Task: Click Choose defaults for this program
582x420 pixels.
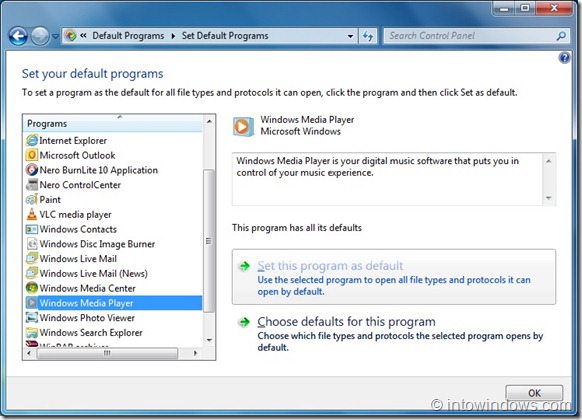Action: tap(346, 322)
